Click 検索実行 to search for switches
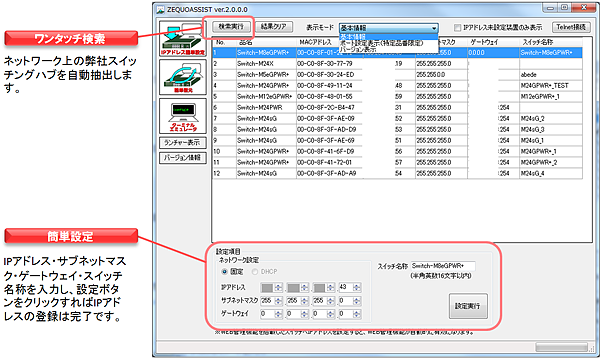 coord(231,26)
